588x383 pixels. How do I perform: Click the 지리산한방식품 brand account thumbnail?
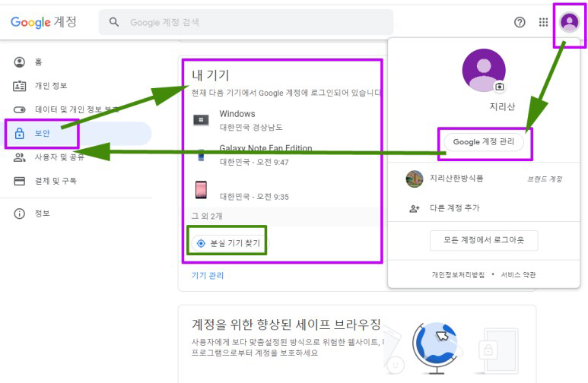(x=415, y=179)
